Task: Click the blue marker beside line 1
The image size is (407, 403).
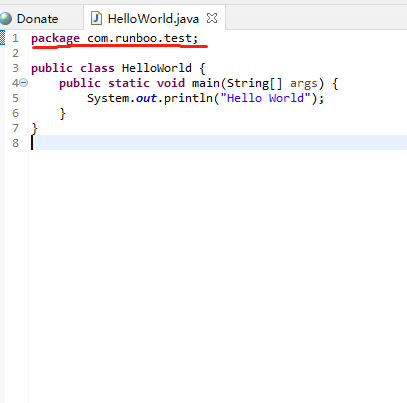Action: point(2,37)
